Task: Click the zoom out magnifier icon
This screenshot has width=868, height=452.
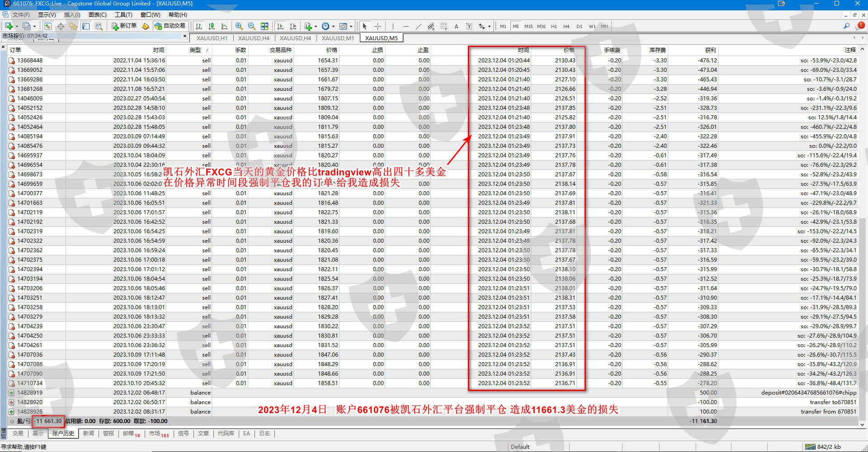Action: pos(251,26)
